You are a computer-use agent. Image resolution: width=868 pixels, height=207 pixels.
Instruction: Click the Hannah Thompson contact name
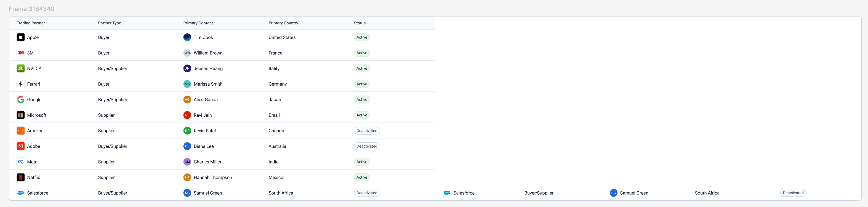213,178
